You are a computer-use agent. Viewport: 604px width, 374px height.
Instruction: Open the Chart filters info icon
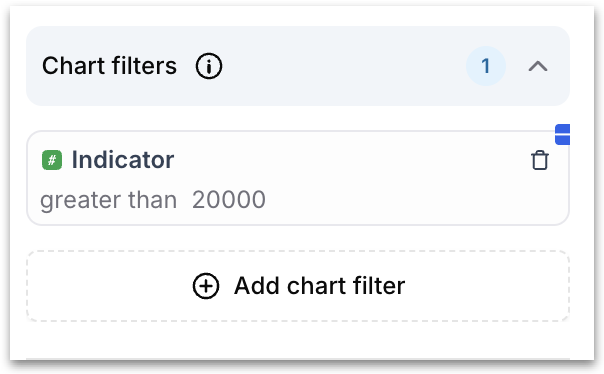(209, 66)
